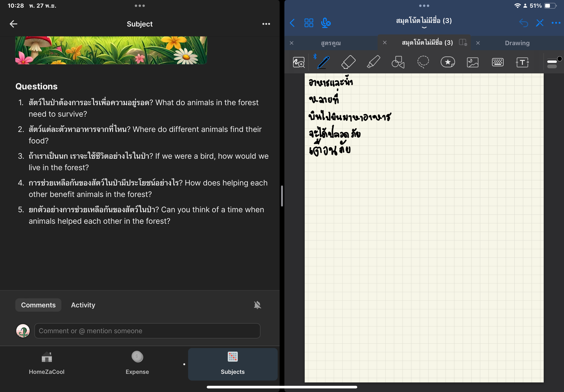
Task: Toggle comment notifications bell off
Action: pos(257,305)
